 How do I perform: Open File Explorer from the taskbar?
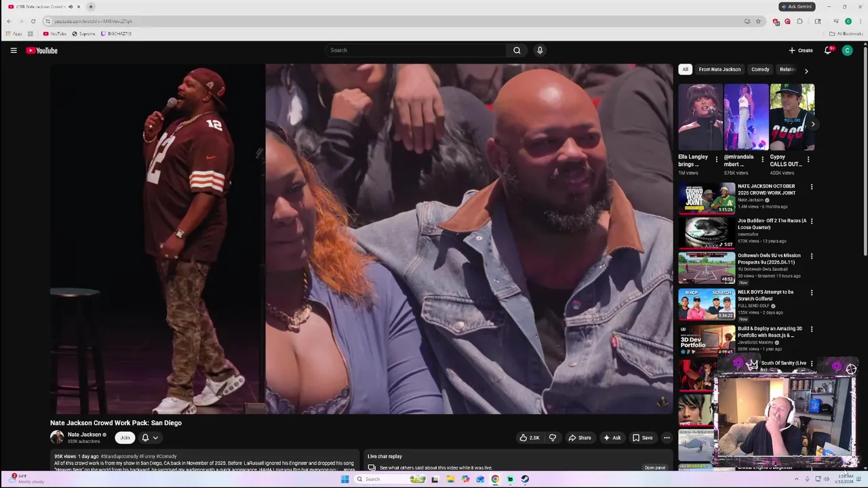tap(450, 479)
